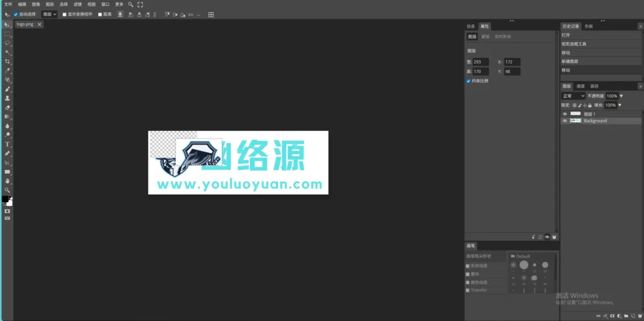Select the Gradient tool
644x321 pixels.
(x=8, y=116)
